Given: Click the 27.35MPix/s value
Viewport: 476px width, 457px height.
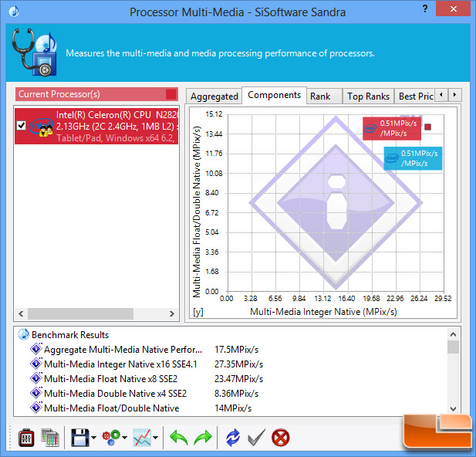Looking at the screenshot, I should pyautogui.click(x=238, y=364).
